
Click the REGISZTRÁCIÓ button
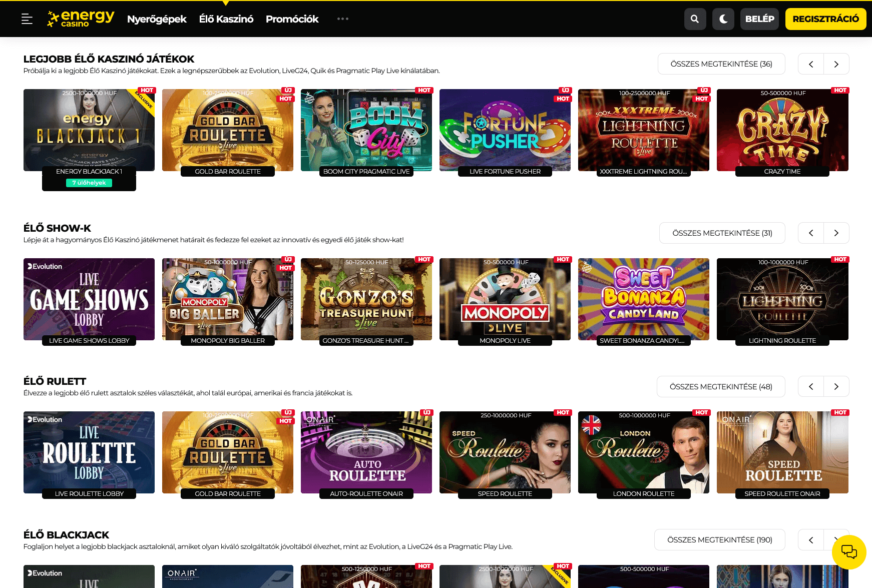[826, 19]
